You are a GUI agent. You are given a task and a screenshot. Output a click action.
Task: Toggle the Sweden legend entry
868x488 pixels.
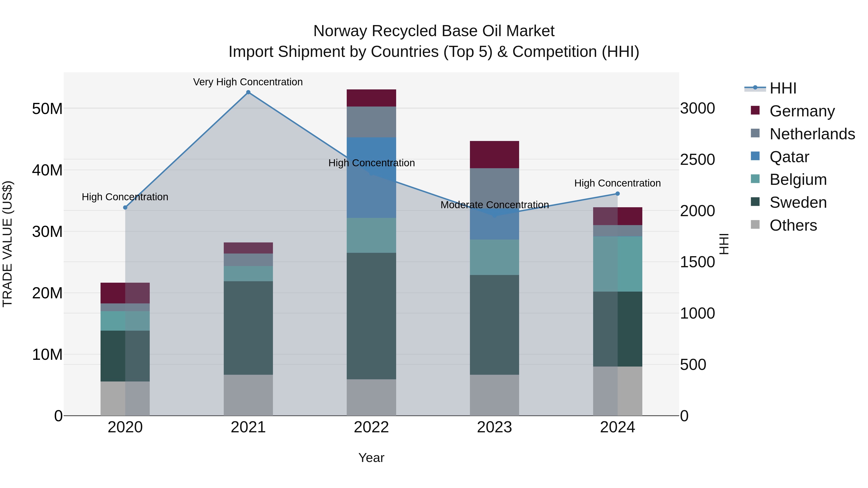click(x=788, y=202)
